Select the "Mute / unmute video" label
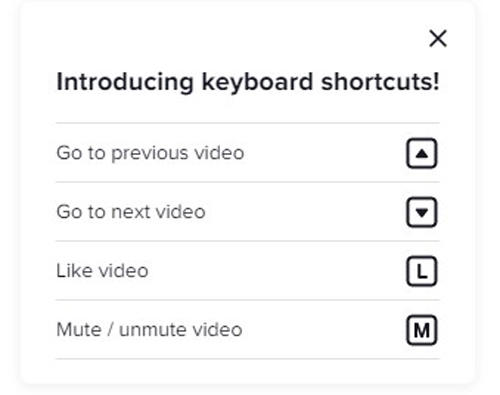The image size is (500, 395). pyautogui.click(x=149, y=330)
